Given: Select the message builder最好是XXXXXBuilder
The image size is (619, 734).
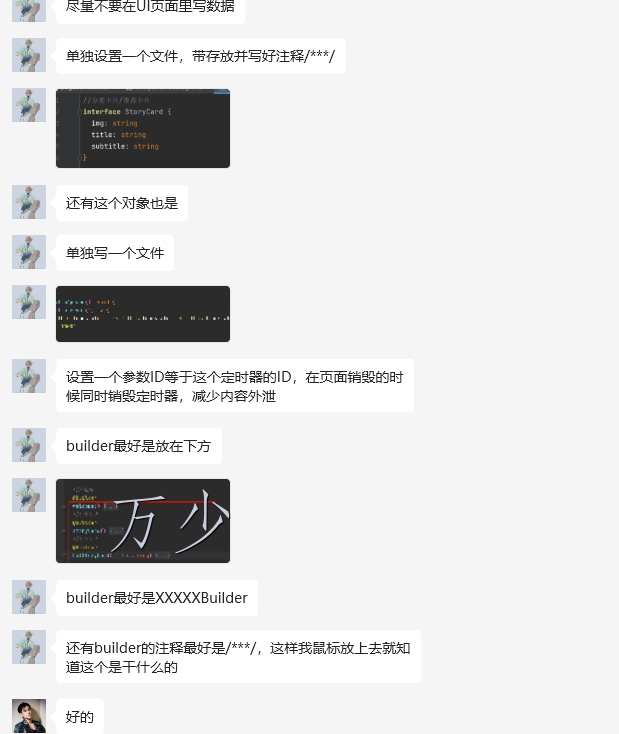Looking at the screenshot, I should coord(157,598).
